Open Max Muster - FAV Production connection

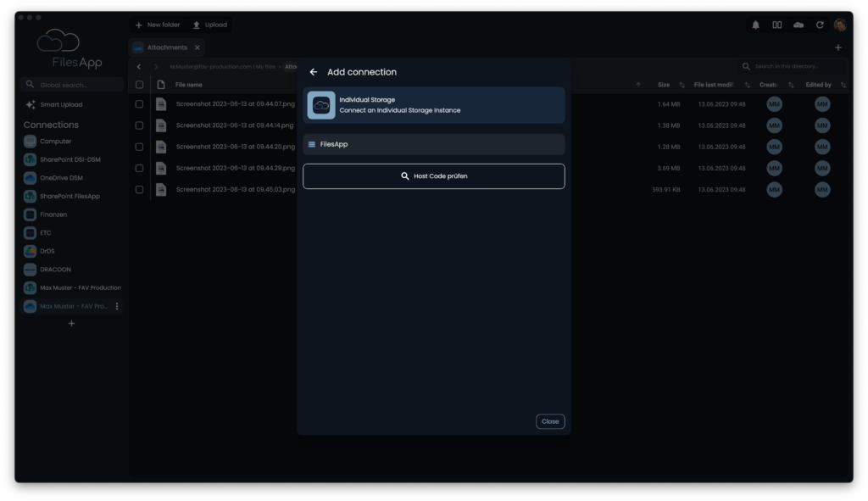[73, 288]
